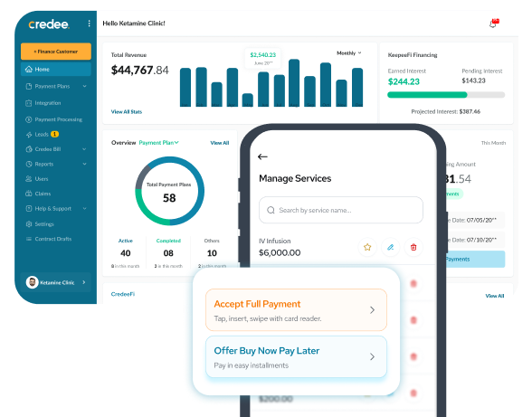Image resolution: width=532 pixels, height=417 pixels.
Task: Click the tallest revenue bar in chart
Action: [x=294, y=83]
